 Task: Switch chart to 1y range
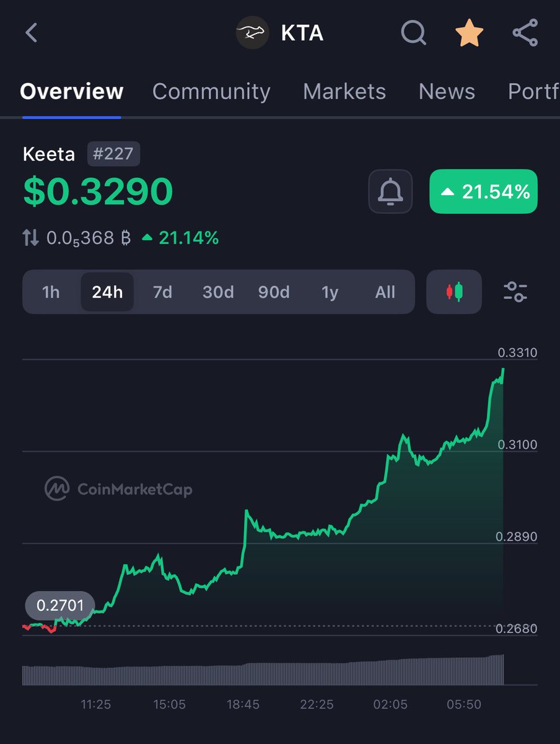pyautogui.click(x=330, y=291)
